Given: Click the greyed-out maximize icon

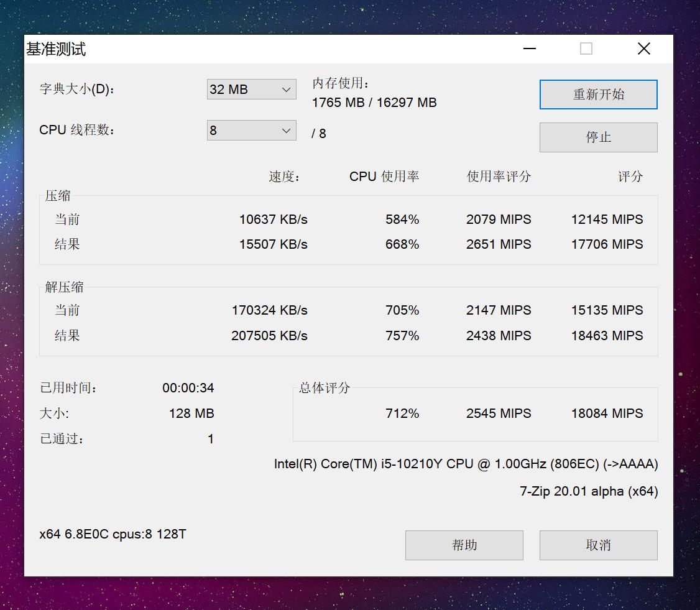Looking at the screenshot, I should click(586, 49).
